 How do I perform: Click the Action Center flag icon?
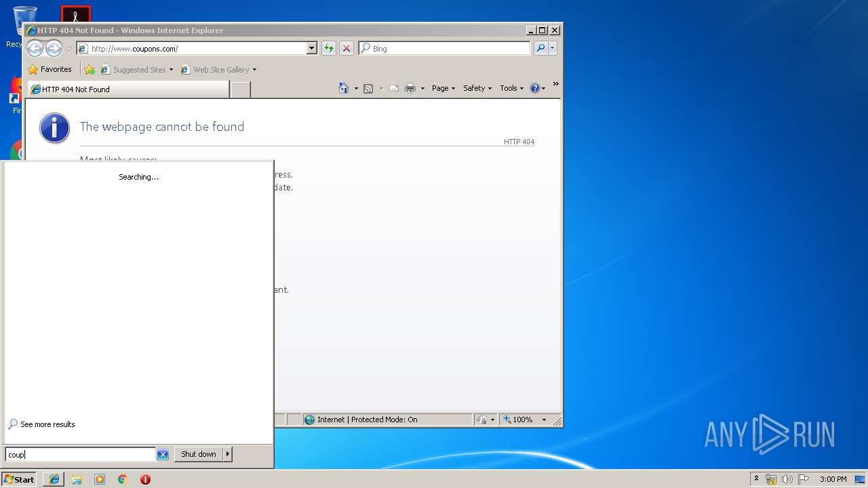(x=804, y=479)
